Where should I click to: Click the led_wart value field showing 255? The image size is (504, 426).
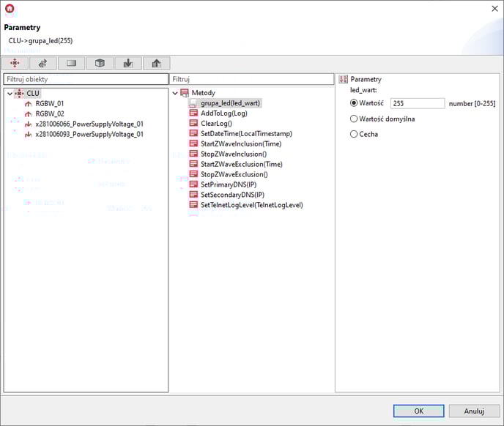(417, 104)
